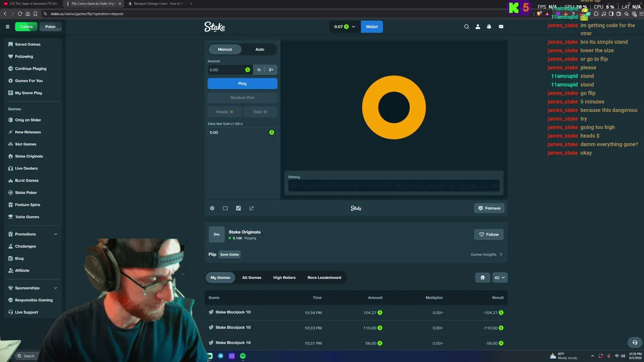Select the Casino mode toggle

pos(26,27)
